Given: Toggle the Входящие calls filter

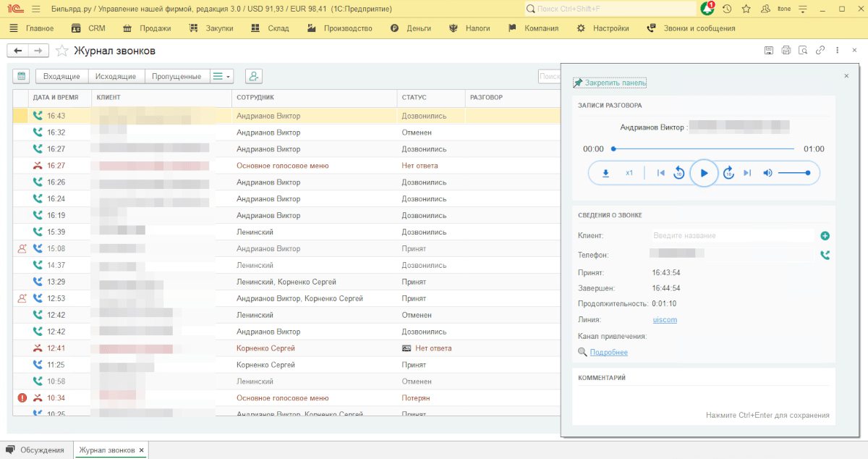Looking at the screenshot, I should click(61, 76).
